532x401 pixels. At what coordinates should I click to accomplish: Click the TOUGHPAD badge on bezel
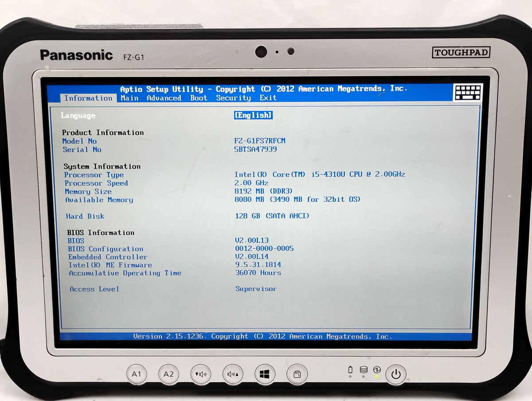tap(461, 52)
